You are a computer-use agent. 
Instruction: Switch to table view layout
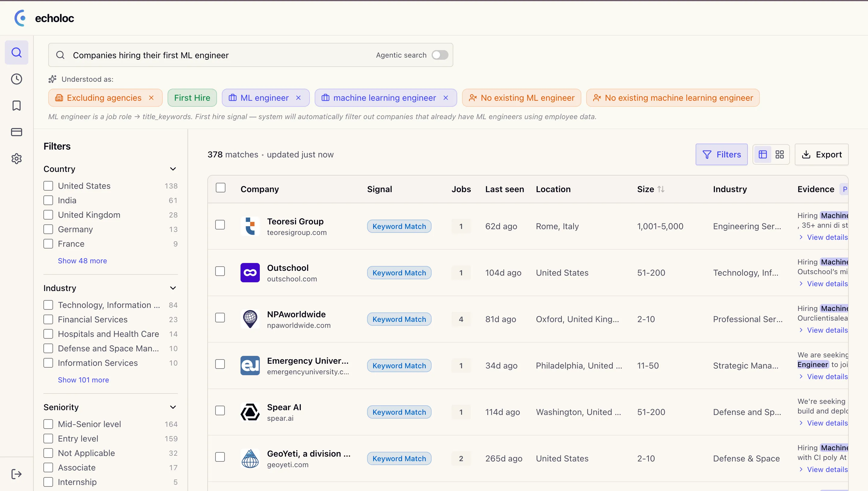pos(763,154)
